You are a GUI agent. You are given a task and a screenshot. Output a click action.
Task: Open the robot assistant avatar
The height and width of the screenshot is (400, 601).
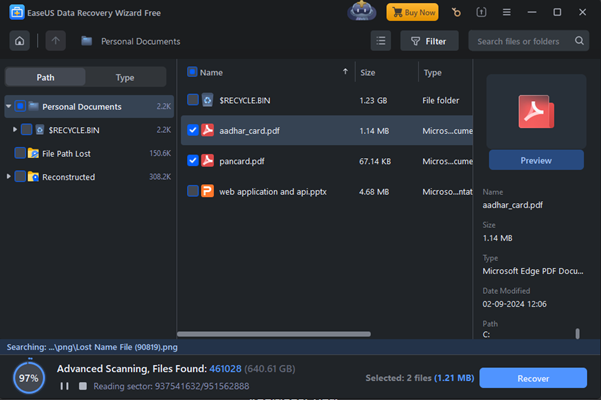pyautogui.click(x=361, y=12)
